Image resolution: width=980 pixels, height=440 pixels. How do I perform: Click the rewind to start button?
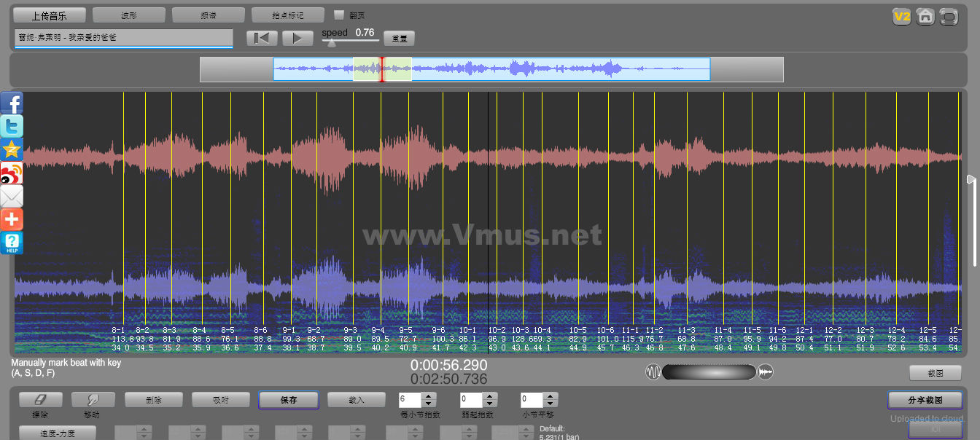[262, 39]
